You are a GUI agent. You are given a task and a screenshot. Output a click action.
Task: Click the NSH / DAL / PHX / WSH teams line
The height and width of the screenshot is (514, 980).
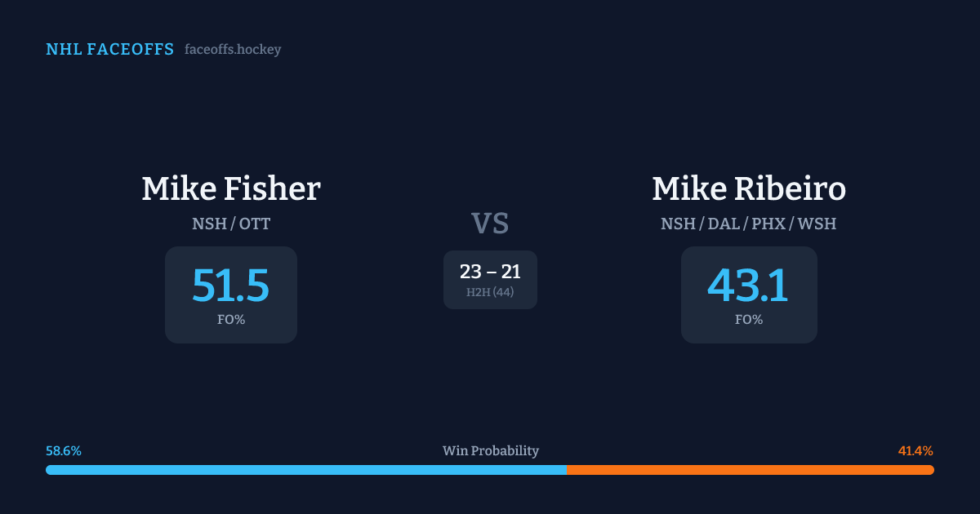point(749,224)
